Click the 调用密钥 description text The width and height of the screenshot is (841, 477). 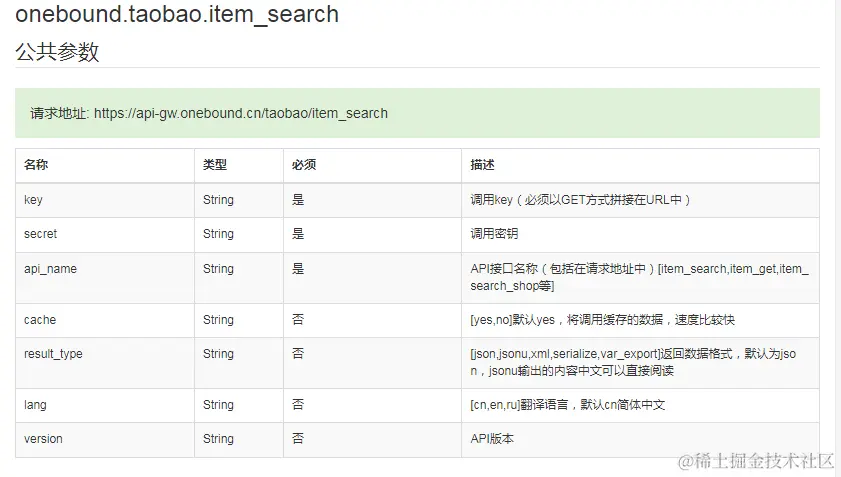(494, 234)
